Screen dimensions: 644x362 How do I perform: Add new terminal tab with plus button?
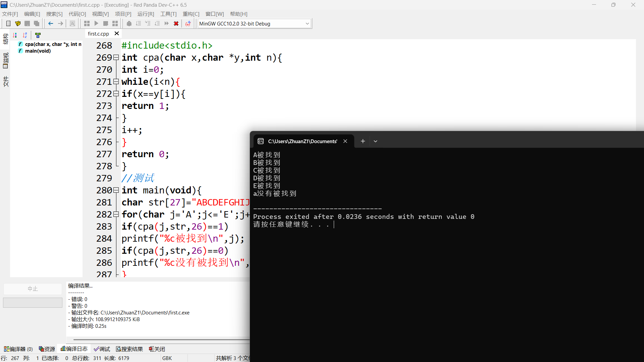click(363, 141)
